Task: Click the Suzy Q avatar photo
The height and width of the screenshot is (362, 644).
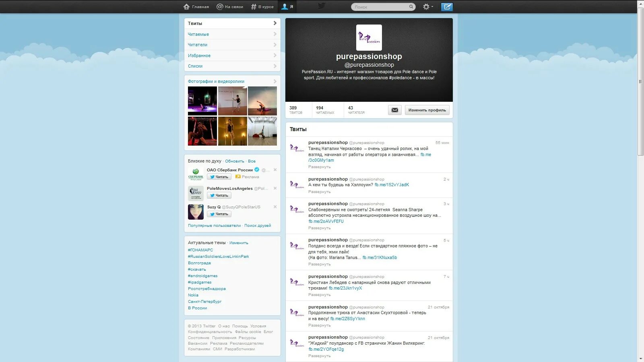Action: point(196,212)
